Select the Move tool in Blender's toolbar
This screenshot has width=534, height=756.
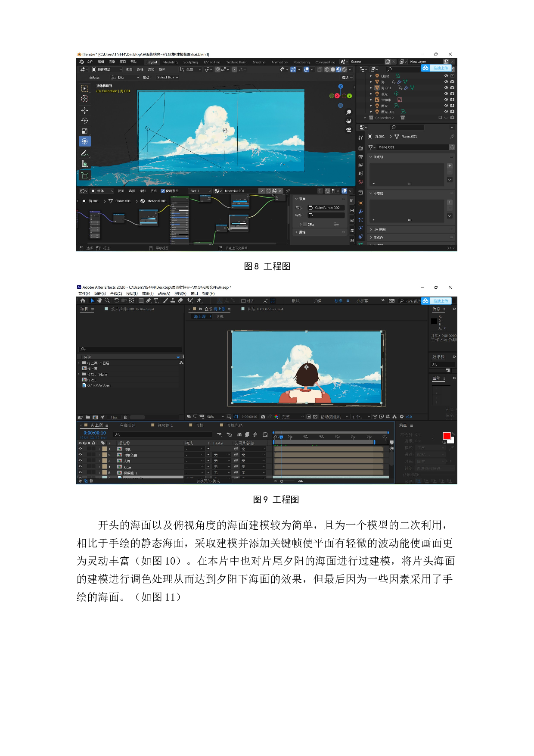tap(84, 110)
